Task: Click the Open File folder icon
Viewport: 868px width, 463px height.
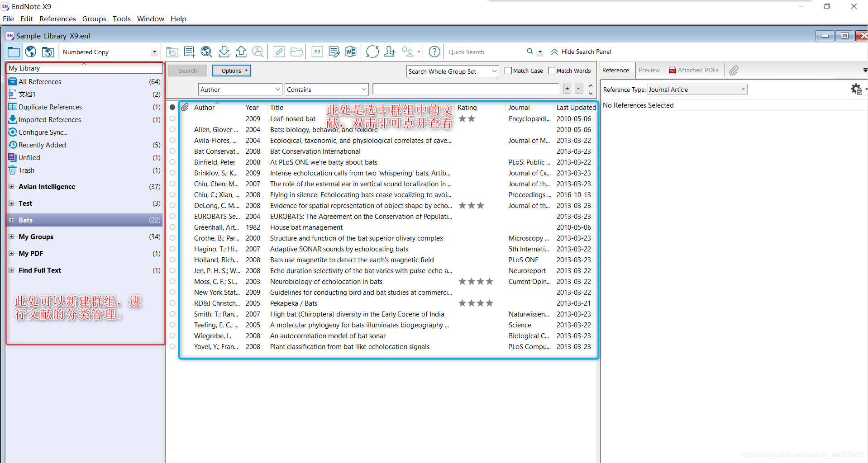Action: click(296, 52)
